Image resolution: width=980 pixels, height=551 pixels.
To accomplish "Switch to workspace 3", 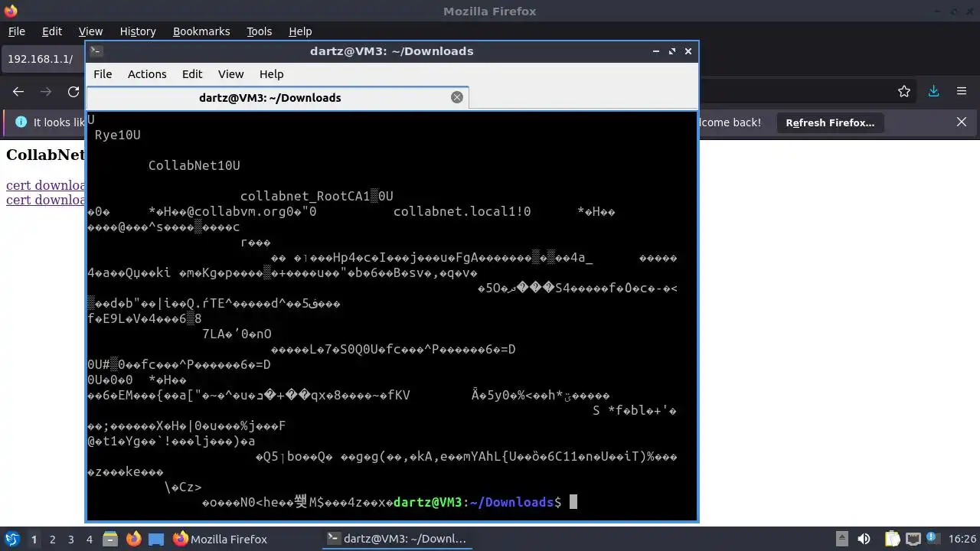I will (x=71, y=540).
